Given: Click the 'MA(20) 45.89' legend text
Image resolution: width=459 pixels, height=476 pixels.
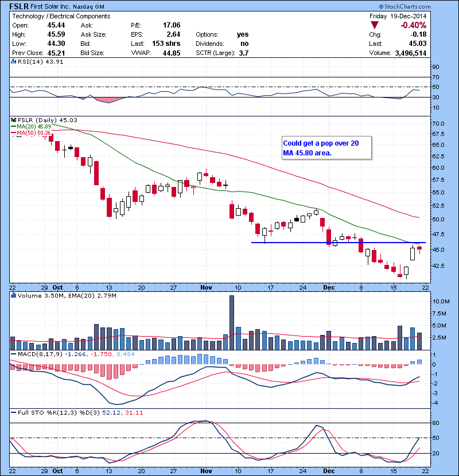Looking at the screenshot, I should coord(34,126).
